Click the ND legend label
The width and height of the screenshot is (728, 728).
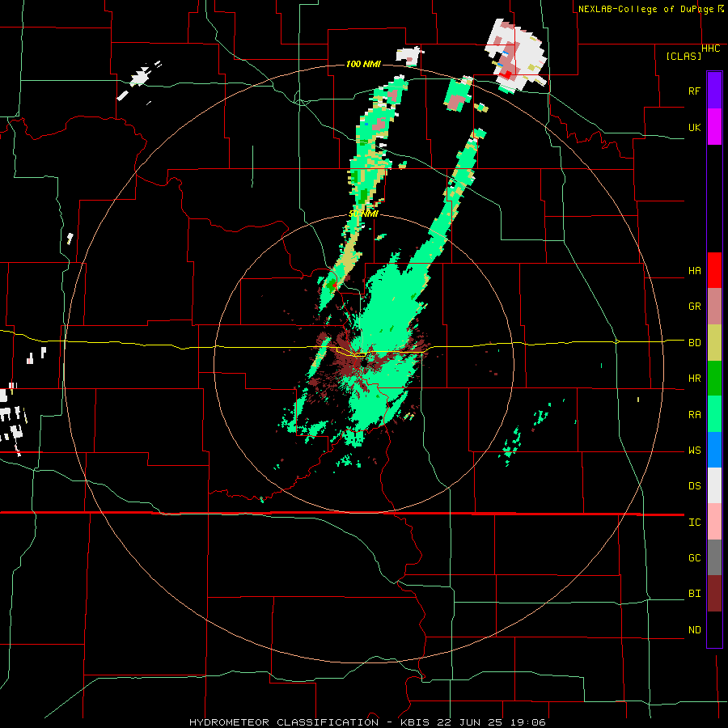(x=695, y=630)
